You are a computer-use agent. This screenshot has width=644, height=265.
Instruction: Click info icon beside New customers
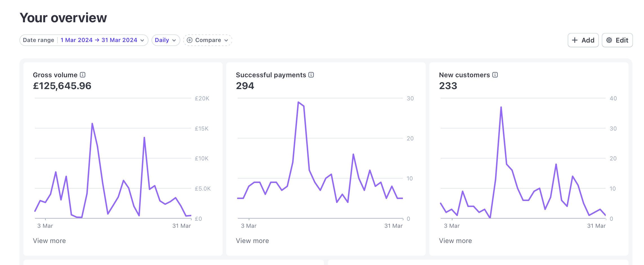tap(495, 75)
